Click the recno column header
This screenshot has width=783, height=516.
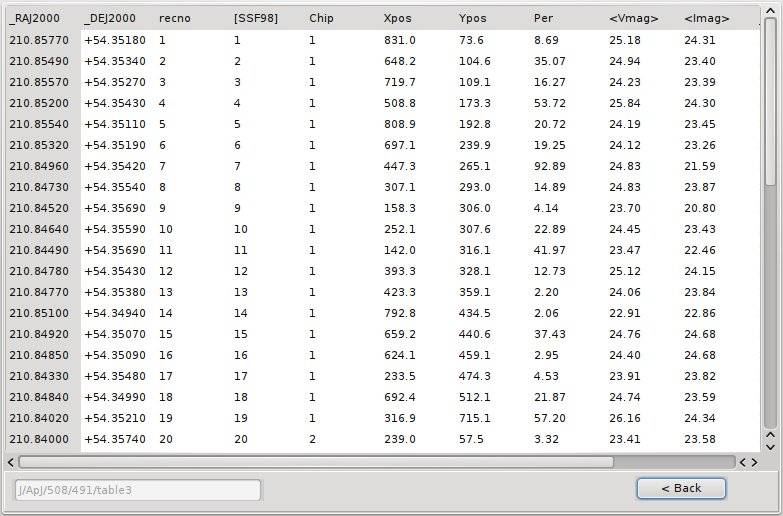175,18
